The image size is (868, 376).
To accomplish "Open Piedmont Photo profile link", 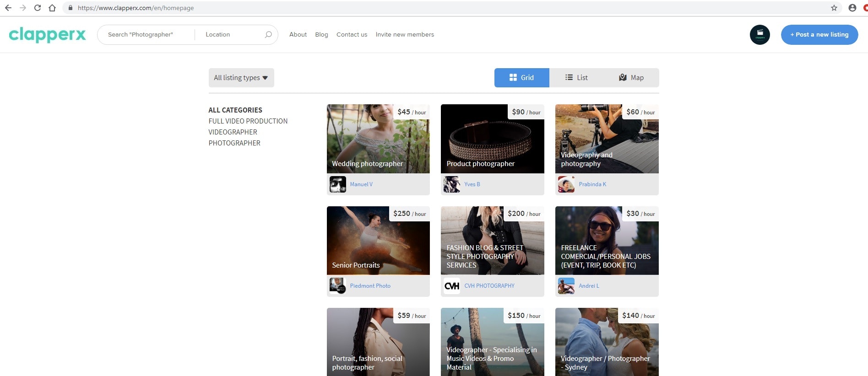I will click(370, 286).
